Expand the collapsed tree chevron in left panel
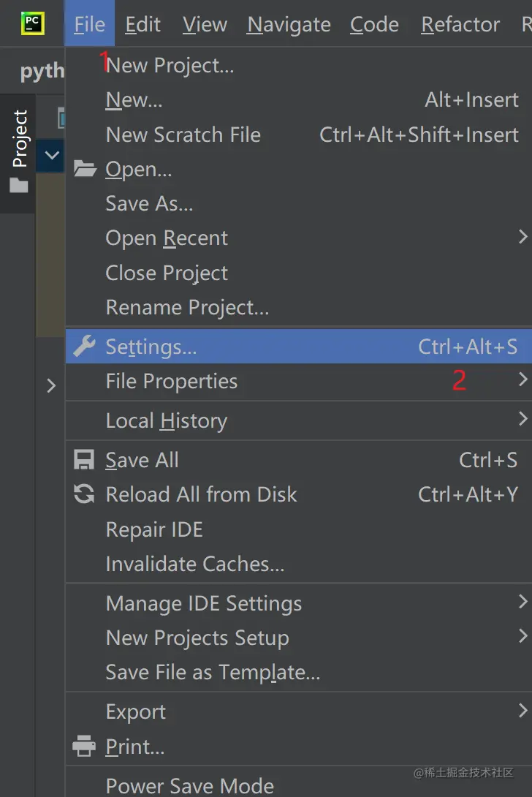The width and height of the screenshot is (532, 797). pos(51,385)
